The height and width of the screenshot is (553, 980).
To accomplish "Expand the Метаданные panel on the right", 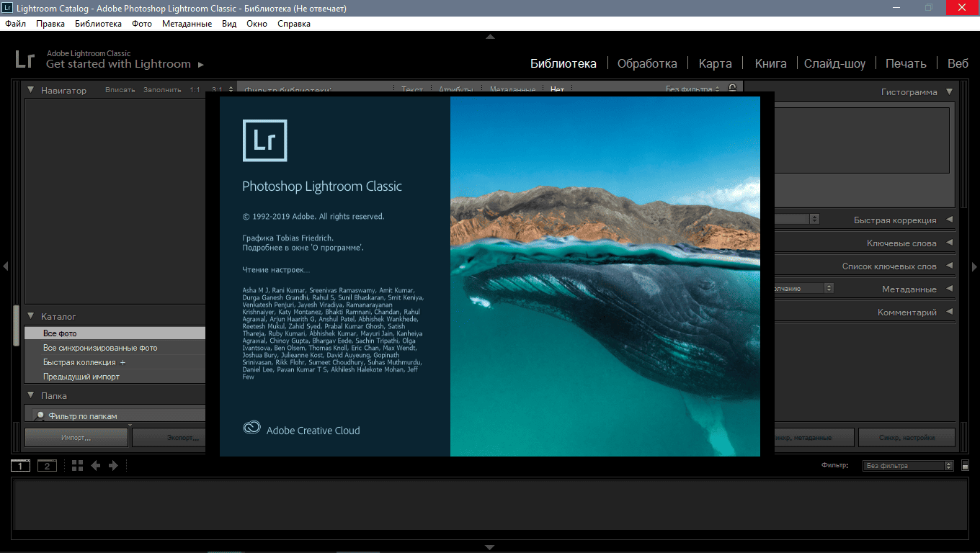I will [x=949, y=289].
